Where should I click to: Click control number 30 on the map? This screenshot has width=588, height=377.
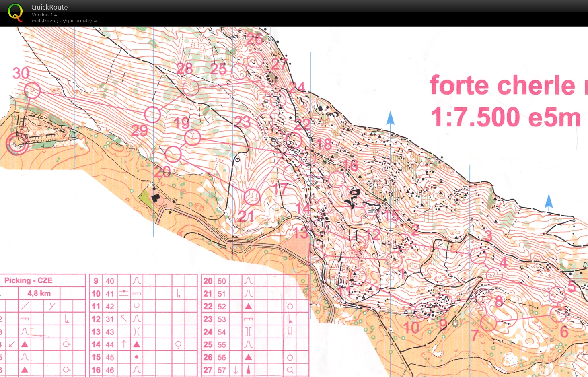[21, 73]
